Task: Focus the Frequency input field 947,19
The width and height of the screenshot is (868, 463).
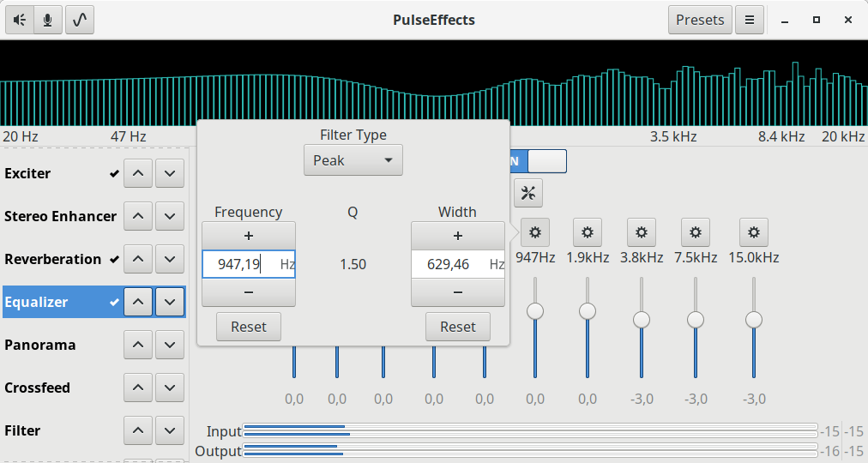Action: coord(249,264)
